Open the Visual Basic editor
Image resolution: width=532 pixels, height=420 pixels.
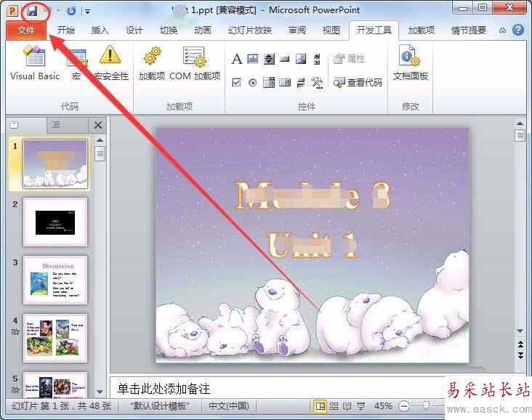[x=35, y=62]
